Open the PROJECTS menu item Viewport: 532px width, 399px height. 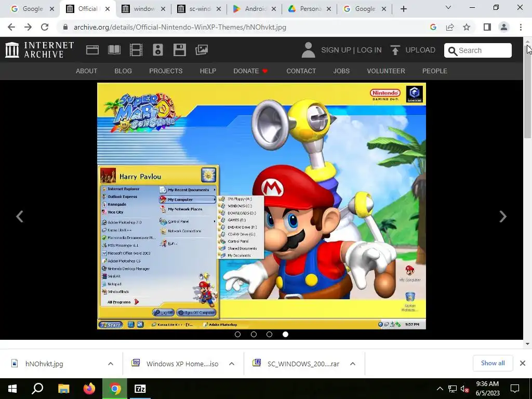click(166, 71)
